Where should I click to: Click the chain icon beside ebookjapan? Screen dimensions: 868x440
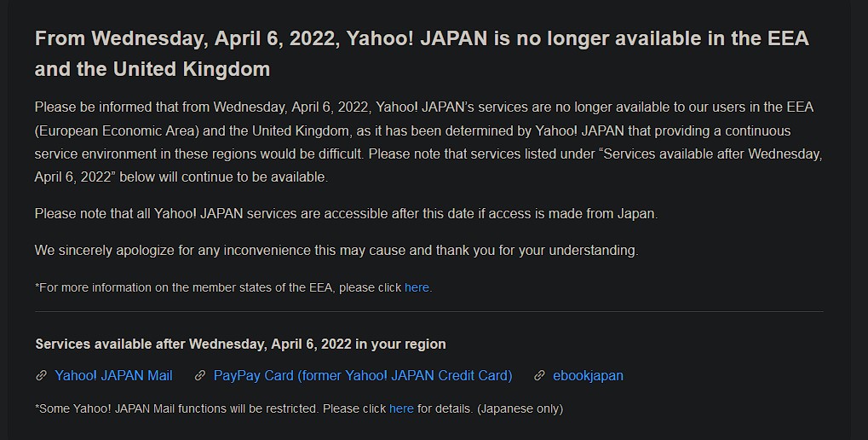pyautogui.click(x=539, y=376)
